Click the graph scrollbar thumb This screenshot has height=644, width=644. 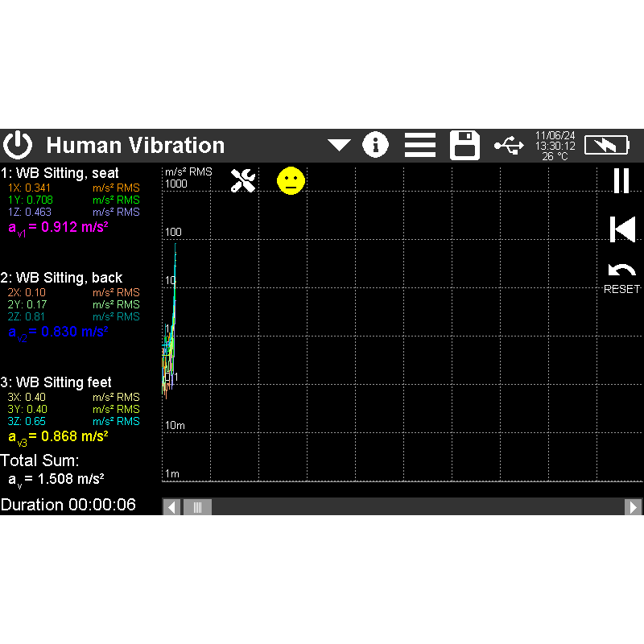(x=197, y=507)
